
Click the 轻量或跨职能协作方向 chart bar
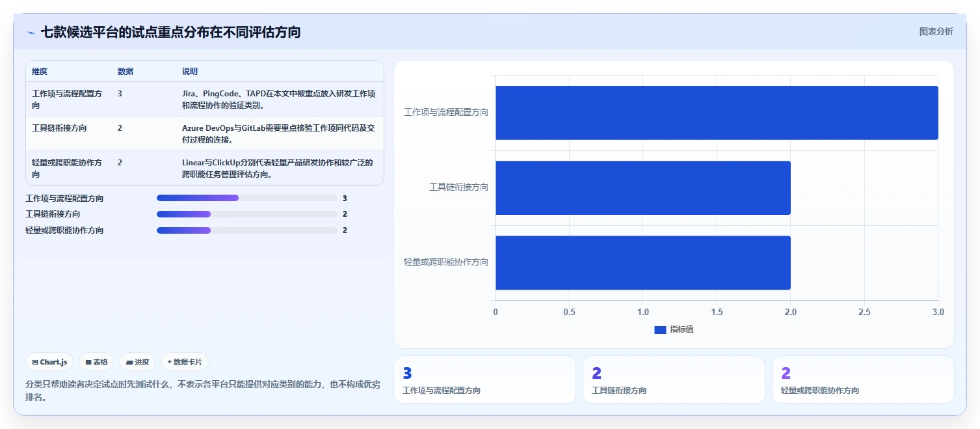(643, 262)
